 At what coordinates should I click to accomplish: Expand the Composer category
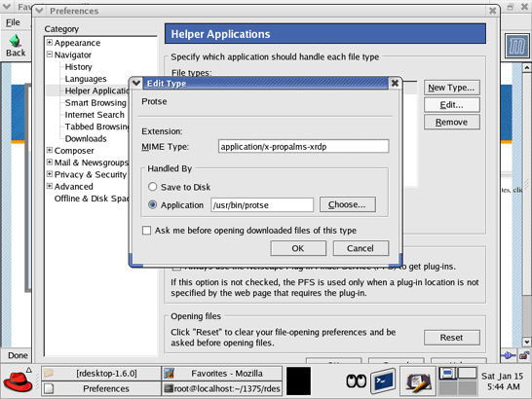click(50, 150)
